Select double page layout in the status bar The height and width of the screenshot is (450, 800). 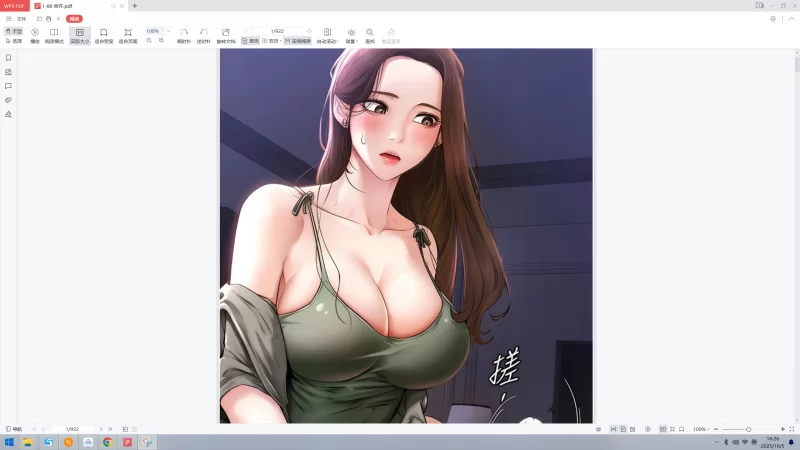pos(632,429)
